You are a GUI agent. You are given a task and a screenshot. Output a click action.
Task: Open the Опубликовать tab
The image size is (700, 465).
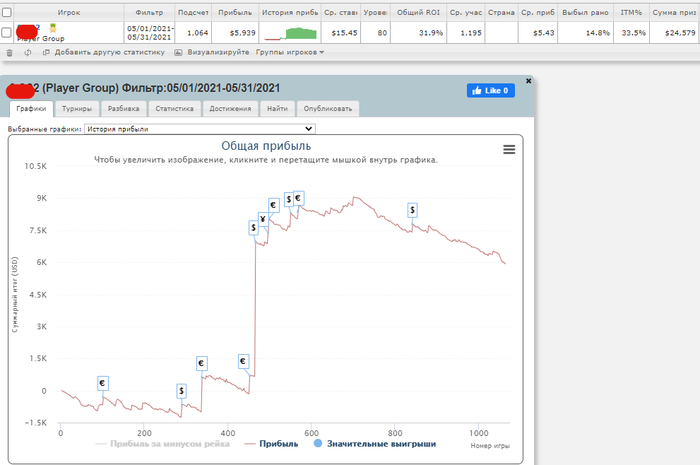(328, 108)
